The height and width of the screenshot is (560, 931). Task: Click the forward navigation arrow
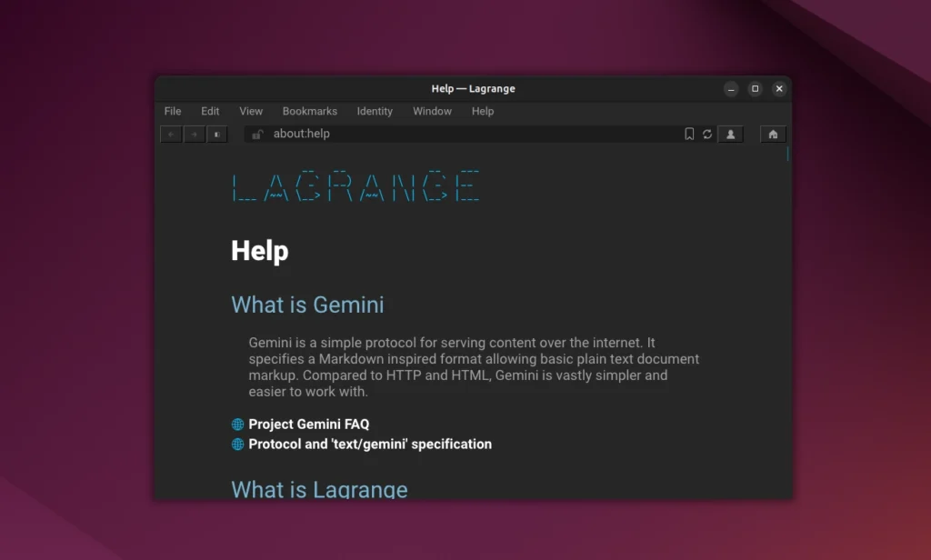pos(193,134)
